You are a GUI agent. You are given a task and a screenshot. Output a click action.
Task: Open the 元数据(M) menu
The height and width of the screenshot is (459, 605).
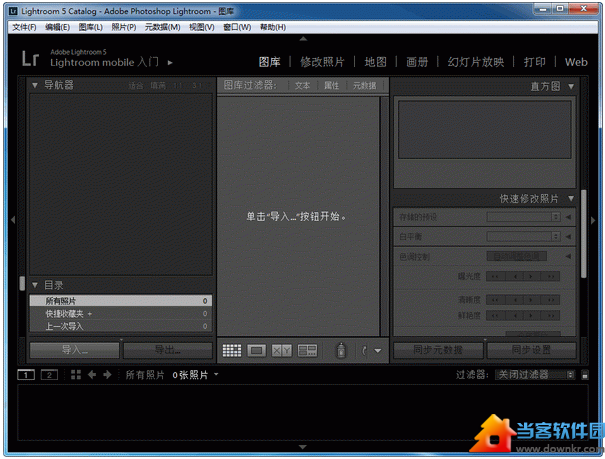pos(162,27)
